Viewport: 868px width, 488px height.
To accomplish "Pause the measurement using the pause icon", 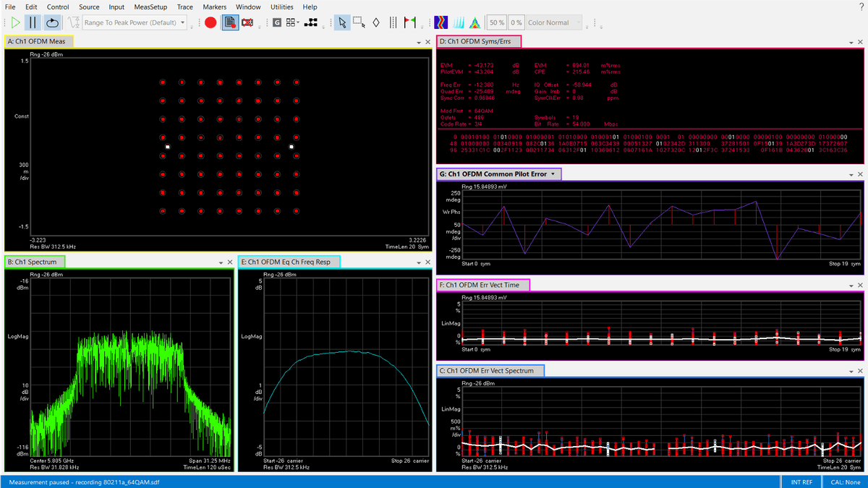I will (x=32, y=22).
